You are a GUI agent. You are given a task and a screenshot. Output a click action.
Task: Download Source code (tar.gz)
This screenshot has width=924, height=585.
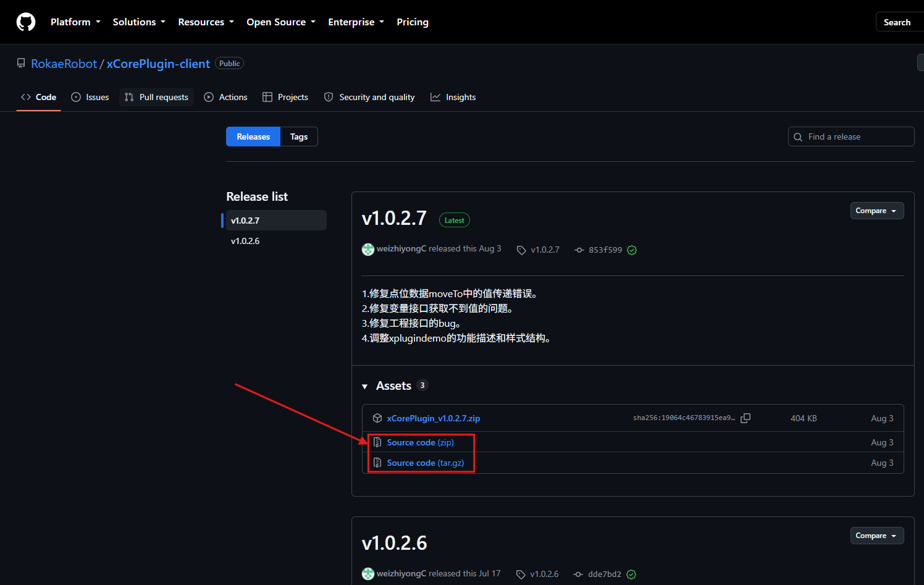pos(426,463)
